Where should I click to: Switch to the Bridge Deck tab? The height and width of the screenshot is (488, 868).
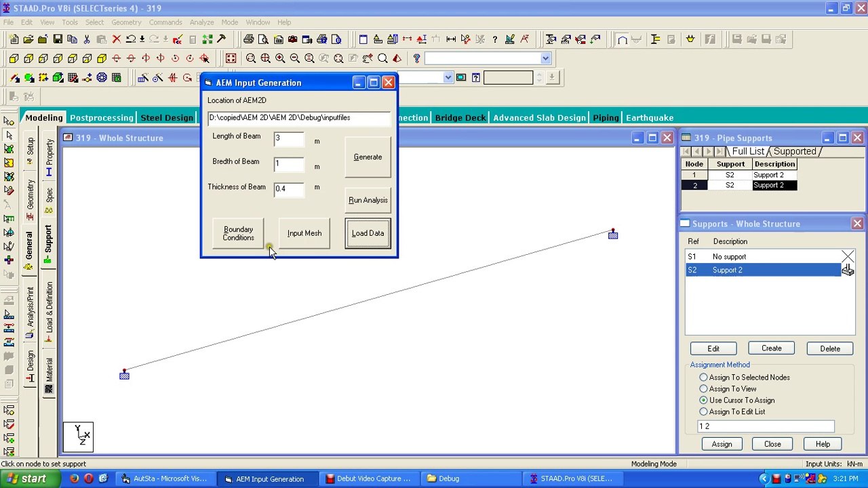460,117
